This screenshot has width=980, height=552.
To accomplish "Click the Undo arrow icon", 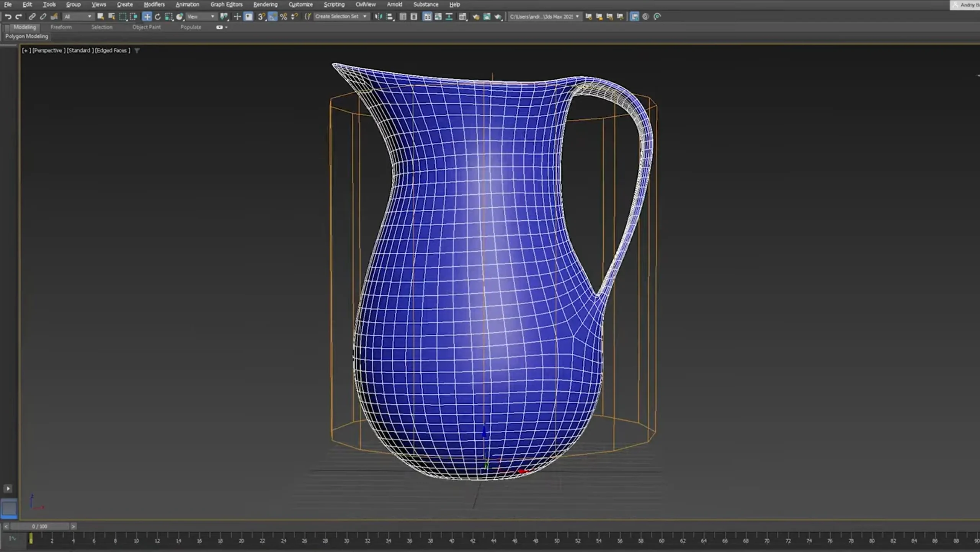I will pos(8,16).
